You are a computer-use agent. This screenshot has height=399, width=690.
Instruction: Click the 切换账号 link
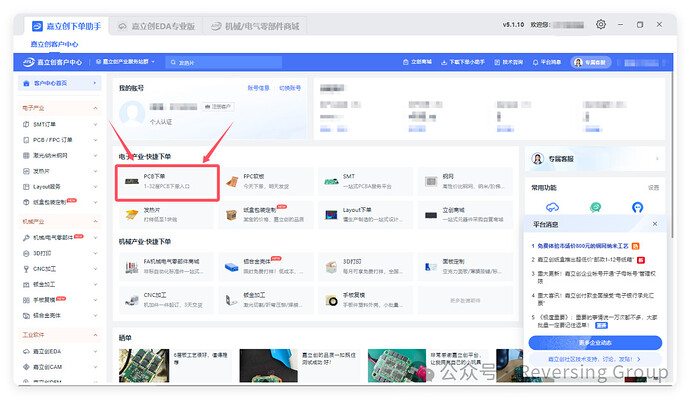(x=290, y=88)
